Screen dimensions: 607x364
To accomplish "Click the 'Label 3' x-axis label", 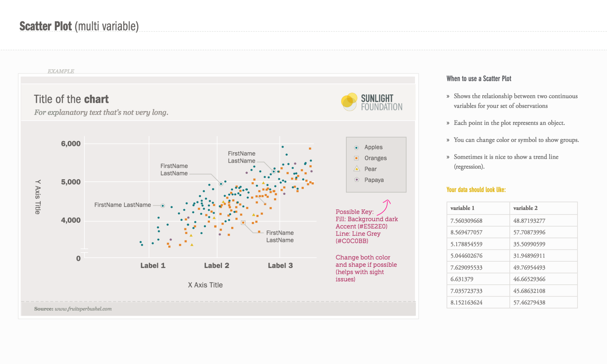I will coord(280,266).
